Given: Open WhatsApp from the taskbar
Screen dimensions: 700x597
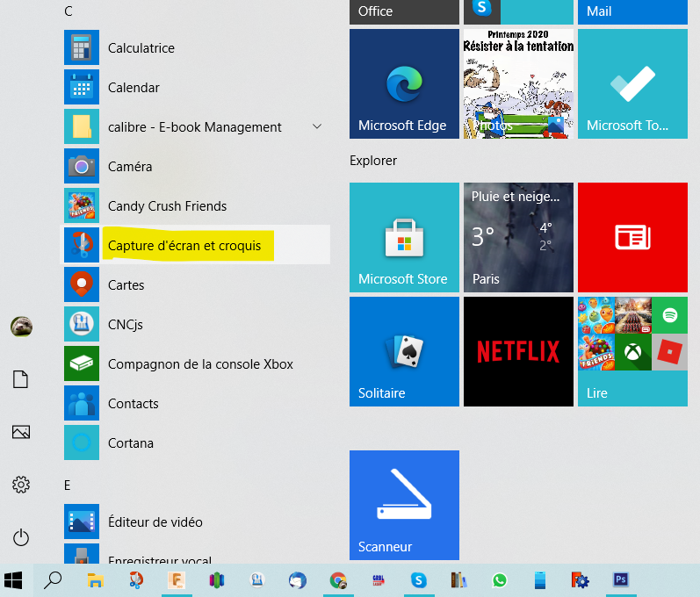Looking at the screenshot, I should click(500, 580).
